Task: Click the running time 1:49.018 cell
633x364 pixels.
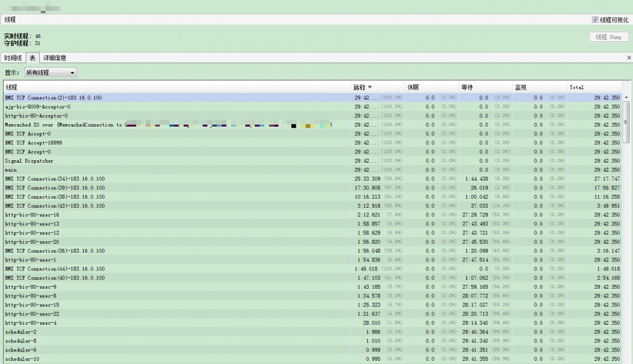Action: click(x=366, y=269)
